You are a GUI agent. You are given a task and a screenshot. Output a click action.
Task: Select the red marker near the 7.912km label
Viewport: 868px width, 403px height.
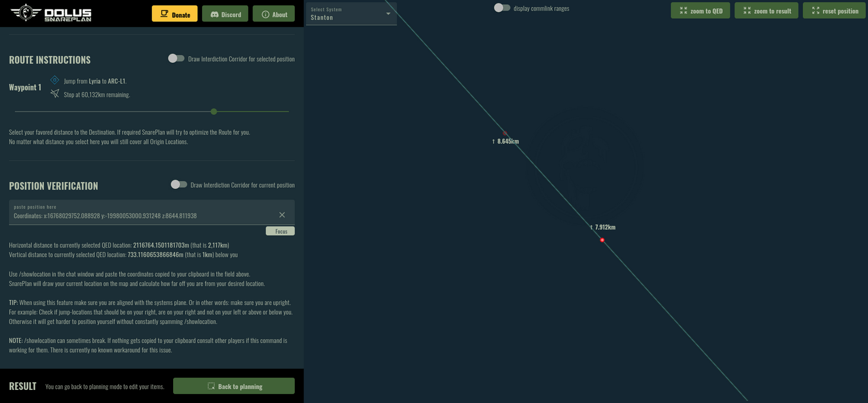pos(602,239)
